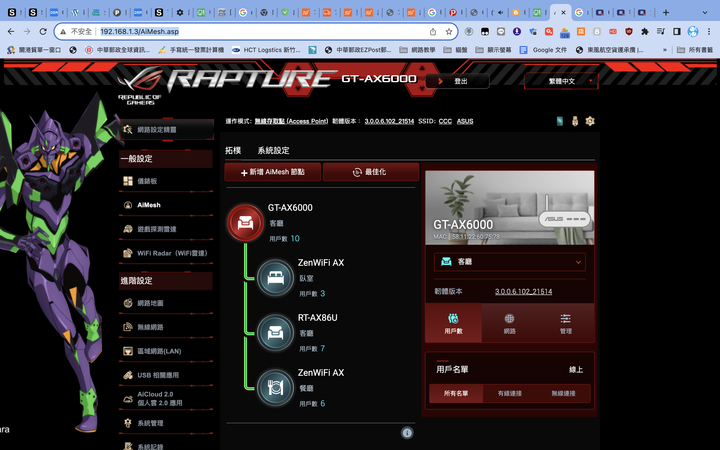This screenshot has height=450, width=720.
Task: Open the Google 文件 bookmark
Action: point(544,50)
